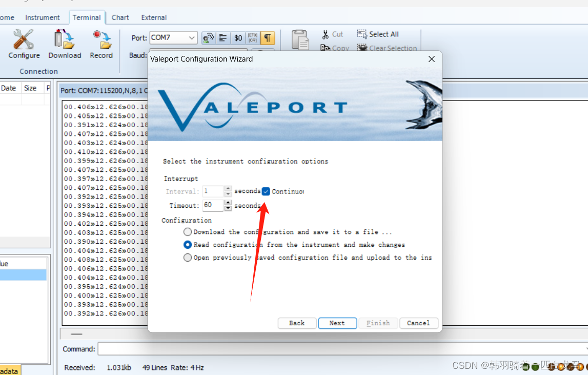The width and height of the screenshot is (588, 375).
Task: Start logging with the Record icon
Action: click(x=102, y=44)
